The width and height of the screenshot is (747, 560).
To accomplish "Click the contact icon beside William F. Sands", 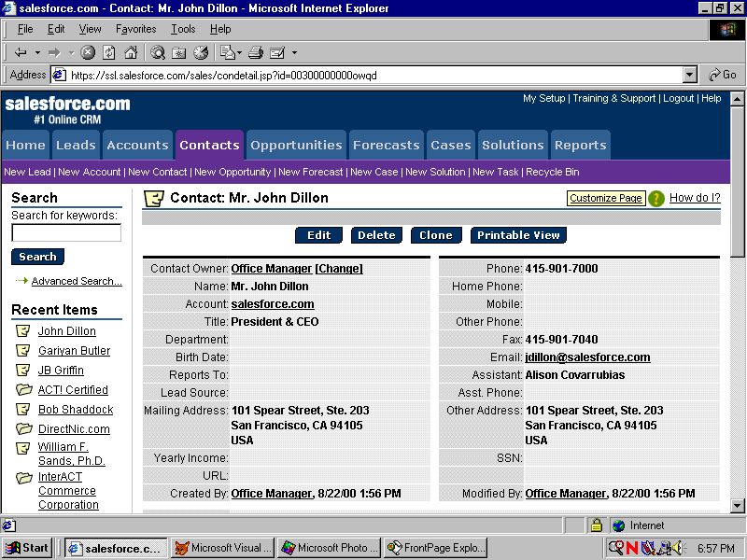I will 22,448.
